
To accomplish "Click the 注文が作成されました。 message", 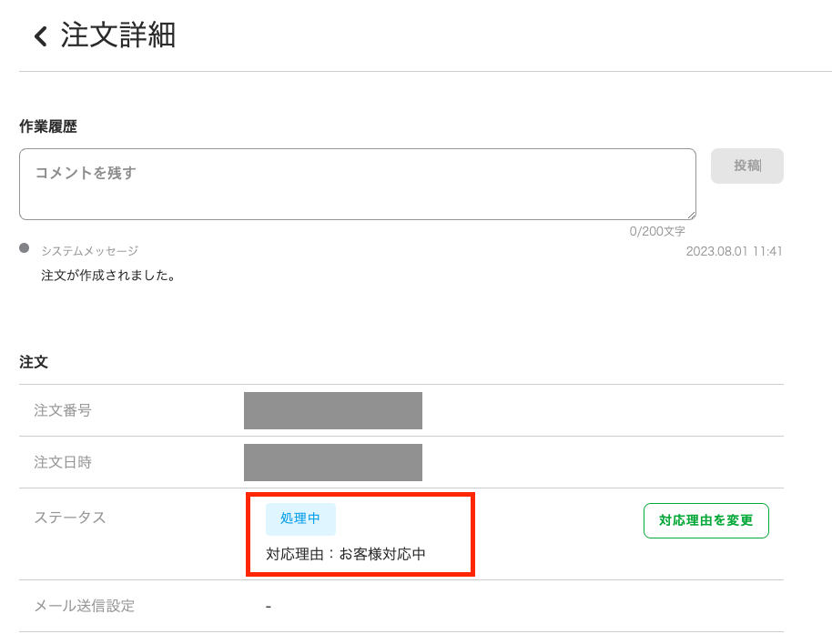I will tap(108, 275).
